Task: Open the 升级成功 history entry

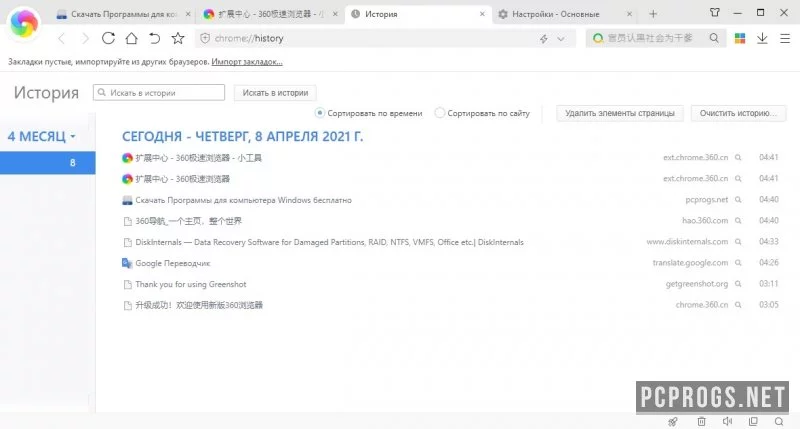Action: point(198,305)
